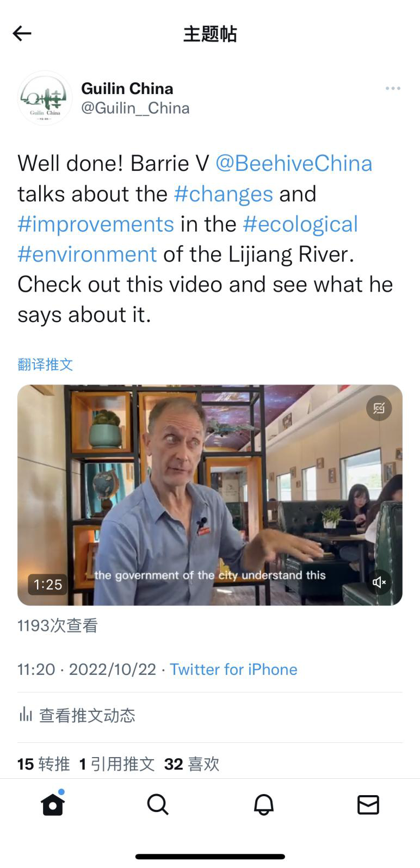
Task: Open the three-dot more options menu
Action: (393, 88)
